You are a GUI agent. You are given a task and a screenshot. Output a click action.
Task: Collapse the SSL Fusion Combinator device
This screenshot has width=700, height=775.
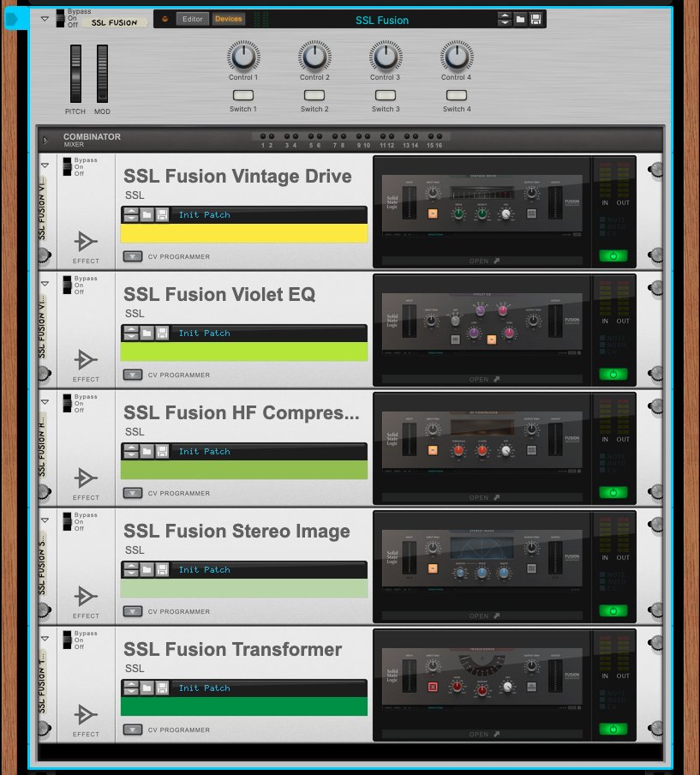click(x=45, y=19)
